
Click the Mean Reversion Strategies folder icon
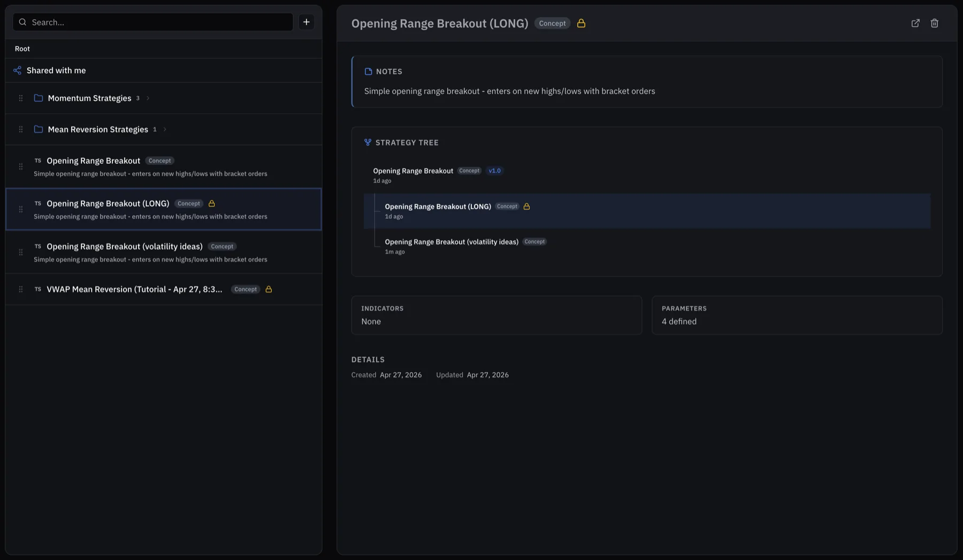[x=39, y=129]
